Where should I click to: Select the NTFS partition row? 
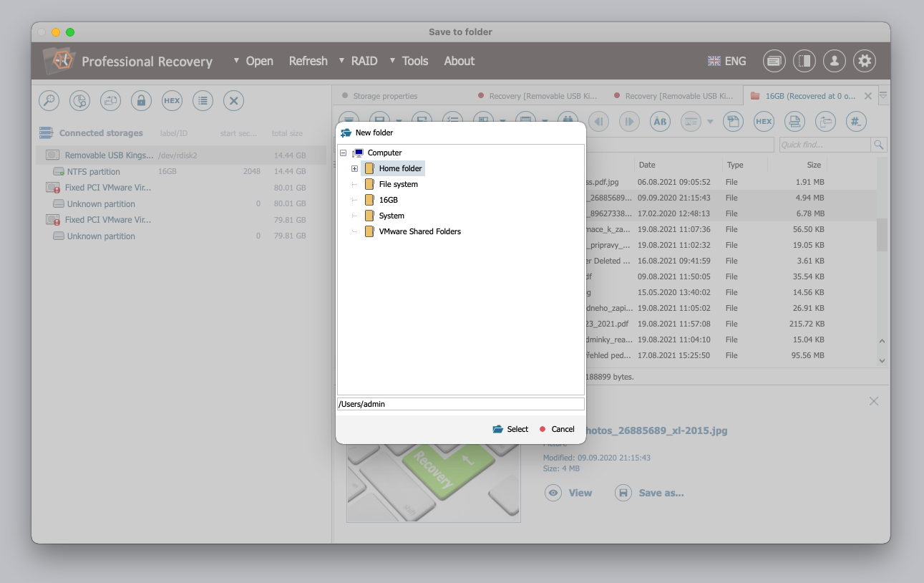[180, 172]
